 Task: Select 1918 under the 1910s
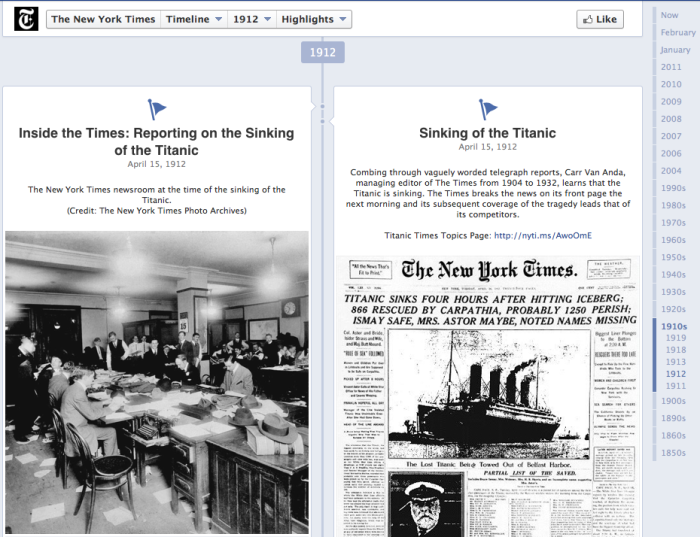coord(676,350)
